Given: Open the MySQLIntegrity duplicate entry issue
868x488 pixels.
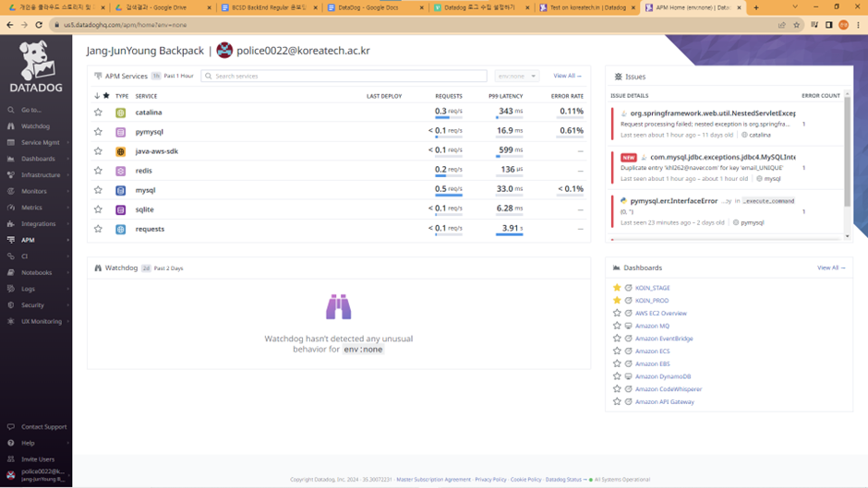Looking at the screenshot, I should click(722, 157).
